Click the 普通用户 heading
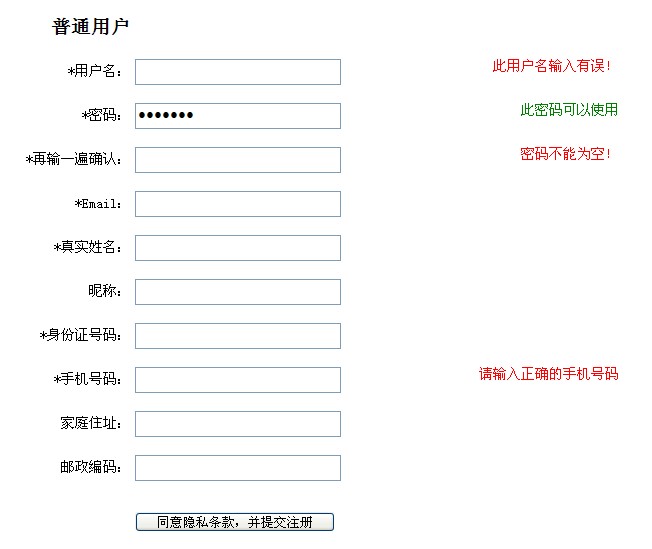The height and width of the screenshot is (549, 652). pos(90,27)
